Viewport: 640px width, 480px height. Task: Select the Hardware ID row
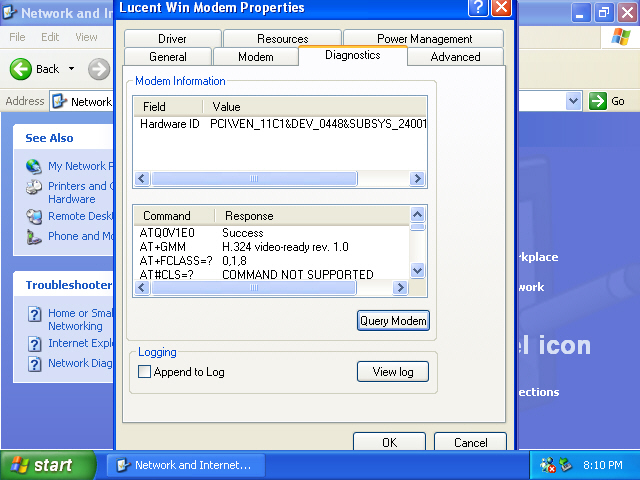click(x=280, y=124)
